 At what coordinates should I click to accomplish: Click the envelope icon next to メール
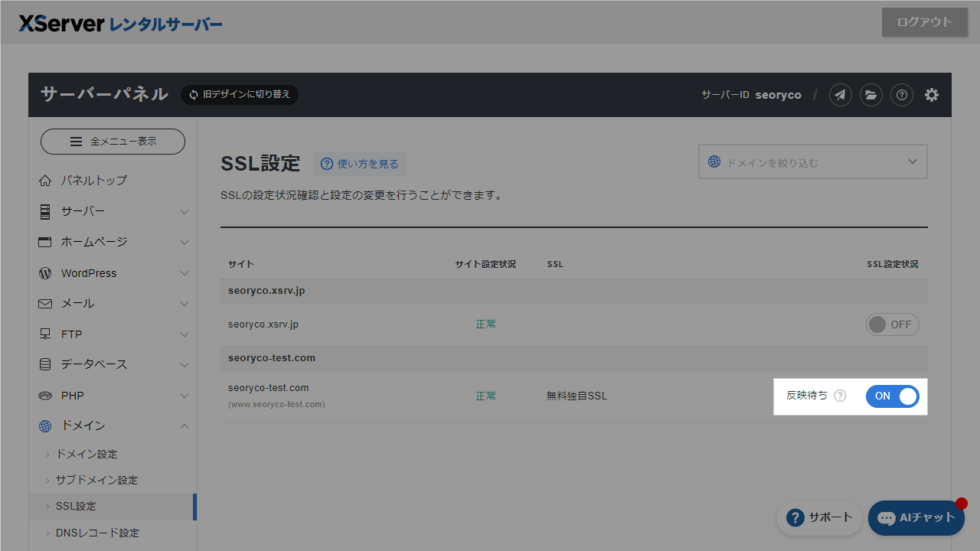pyautogui.click(x=44, y=303)
